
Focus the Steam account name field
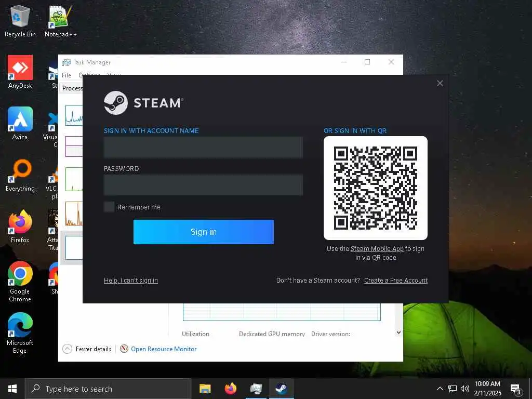coord(203,147)
